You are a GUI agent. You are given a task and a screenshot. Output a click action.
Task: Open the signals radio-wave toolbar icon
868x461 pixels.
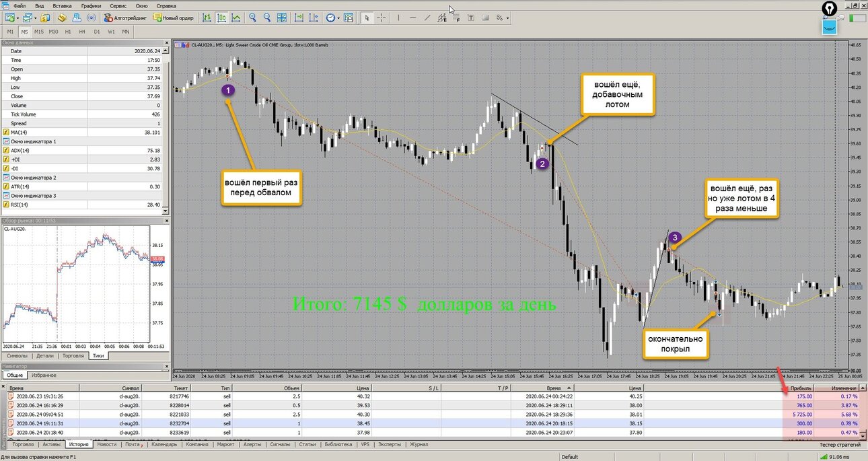click(x=91, y=18)
